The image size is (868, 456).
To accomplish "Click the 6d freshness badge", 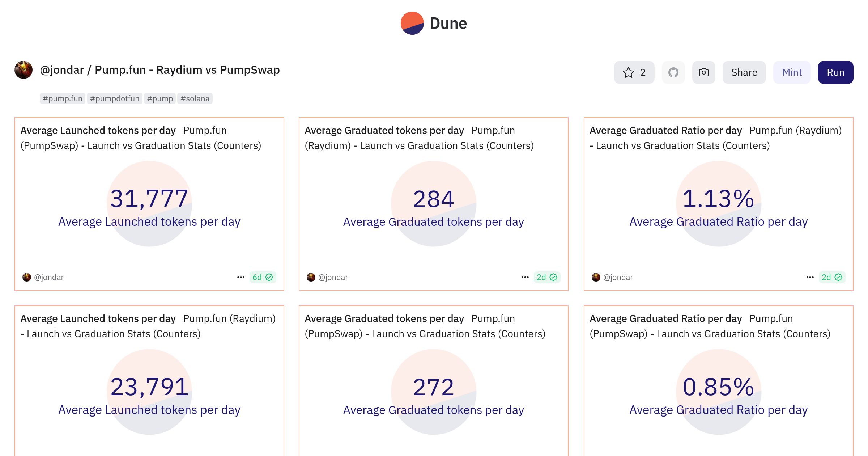I will point(263,277).
